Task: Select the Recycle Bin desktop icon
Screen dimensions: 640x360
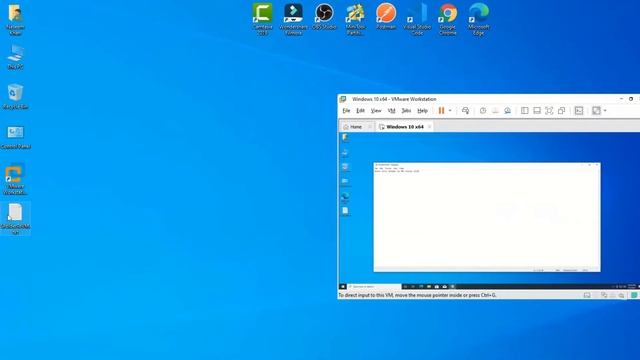Action: [16, 97]
